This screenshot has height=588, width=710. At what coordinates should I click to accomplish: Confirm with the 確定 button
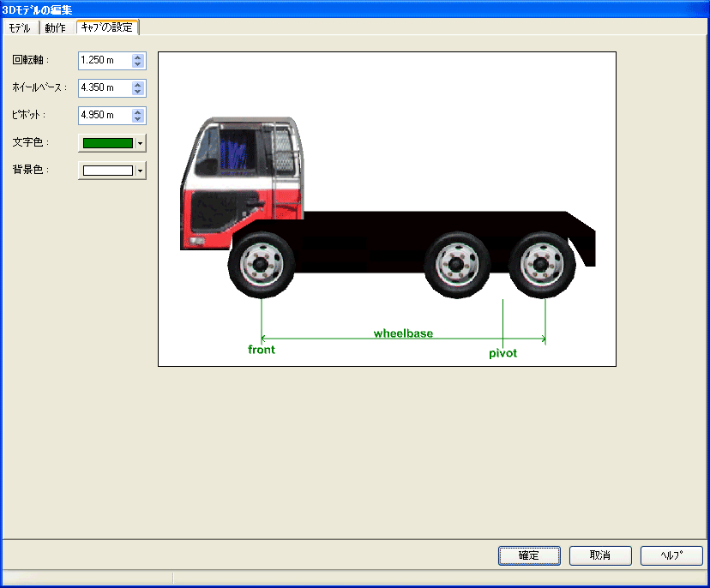coord(529,555)
